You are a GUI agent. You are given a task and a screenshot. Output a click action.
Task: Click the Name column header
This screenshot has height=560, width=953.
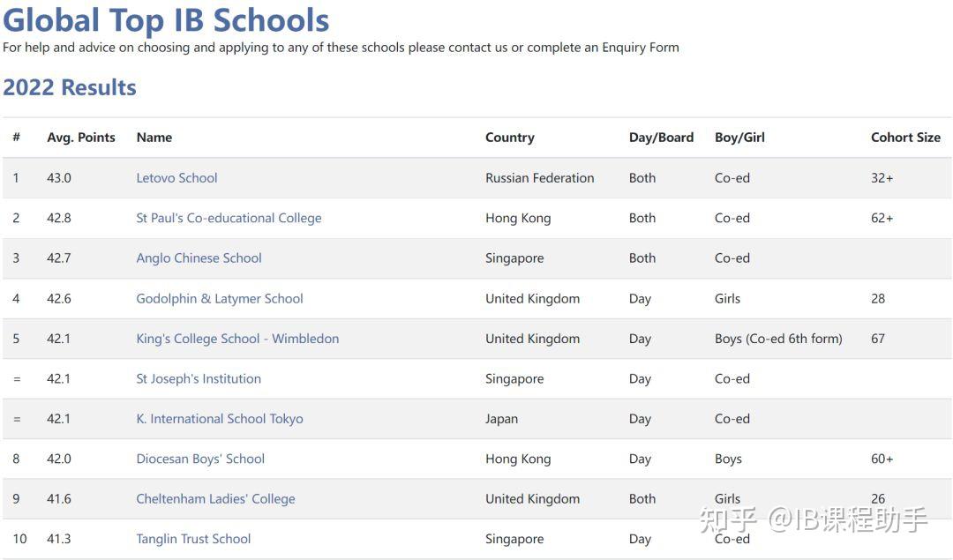tap(154, 138)
